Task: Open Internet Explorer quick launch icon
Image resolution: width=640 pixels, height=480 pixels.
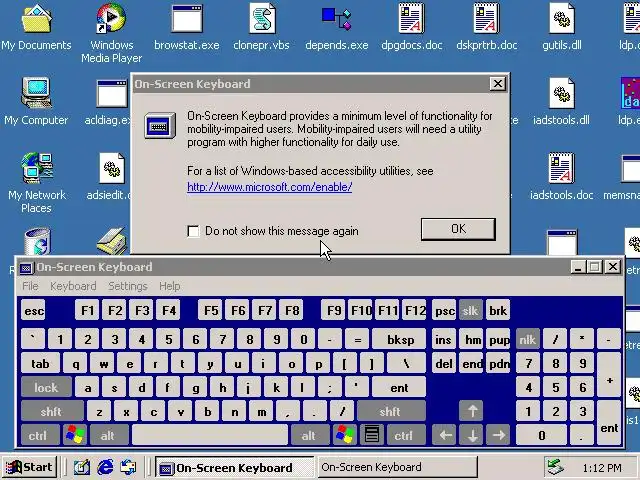Action: click(105, 467)
